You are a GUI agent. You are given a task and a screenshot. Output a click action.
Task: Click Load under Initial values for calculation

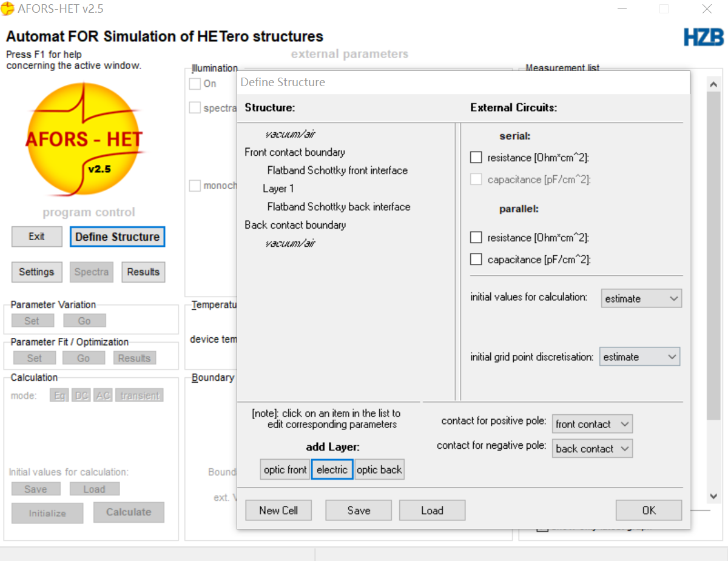point(94,489)
